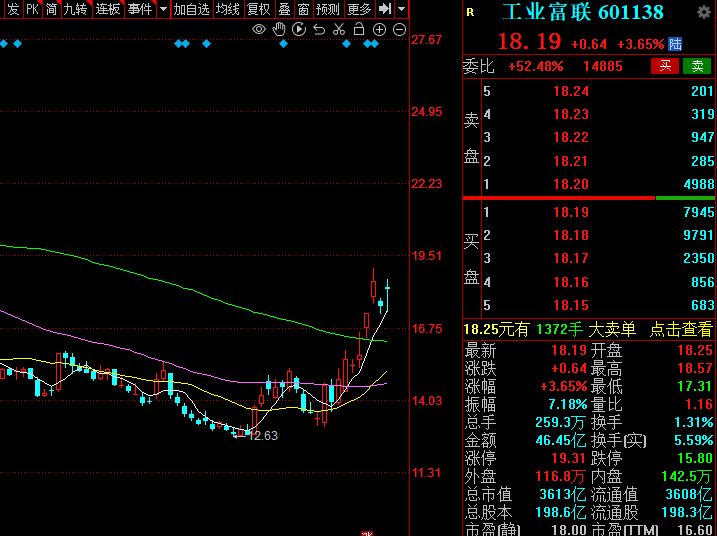Screen dimensions: 717x536
Task: Open the 预测 forecast tool
Action: point(328,9)
